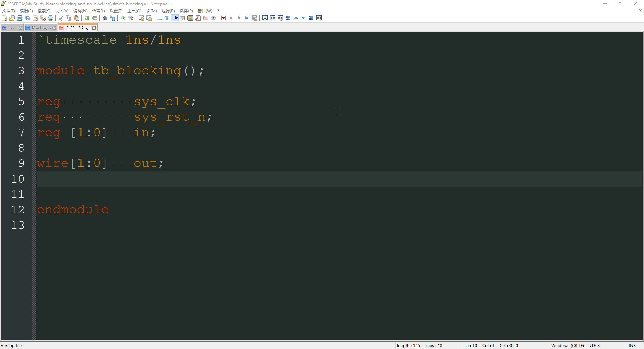This screenshot has height=349, width=644.
Task: Undo the last edit
Action: coord(87,18)
